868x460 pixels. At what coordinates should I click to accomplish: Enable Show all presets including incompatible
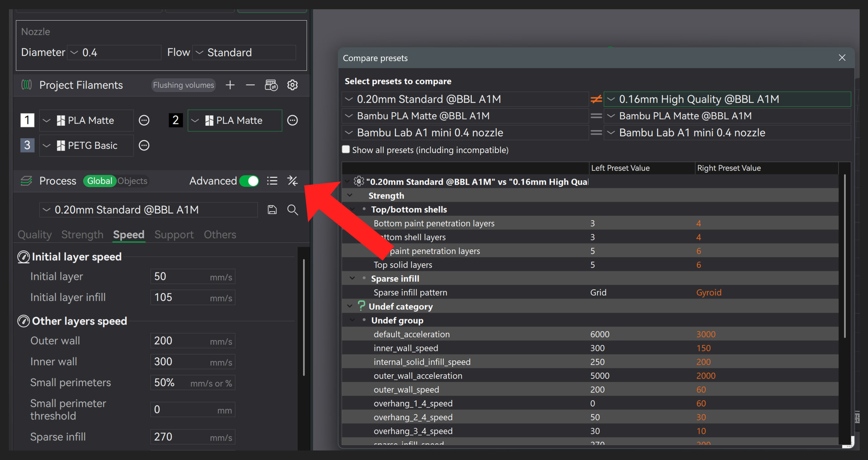346,149
